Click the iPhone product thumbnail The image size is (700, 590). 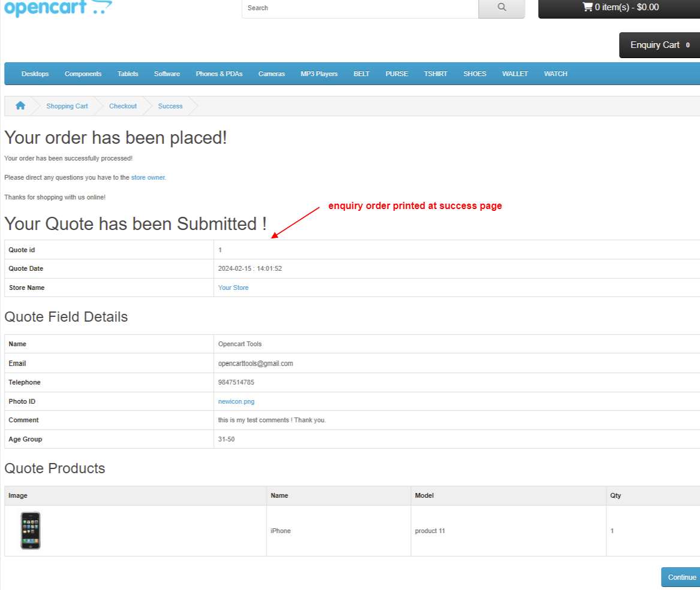(31, 531)
